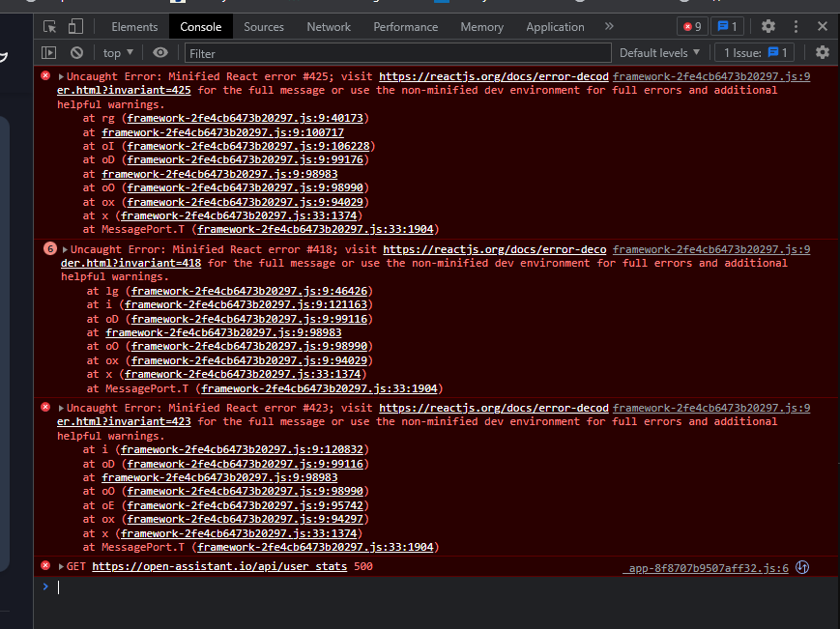Open the error-decoder link for error #425
This screenshot has height=629, width=840.
[x=493, y=76]
